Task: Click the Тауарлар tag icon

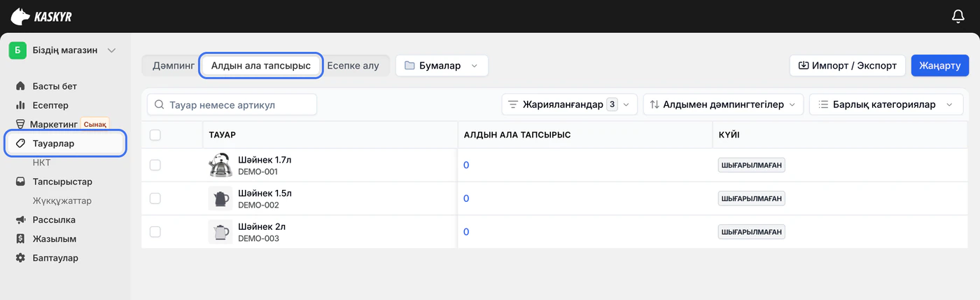Action: 20,143
